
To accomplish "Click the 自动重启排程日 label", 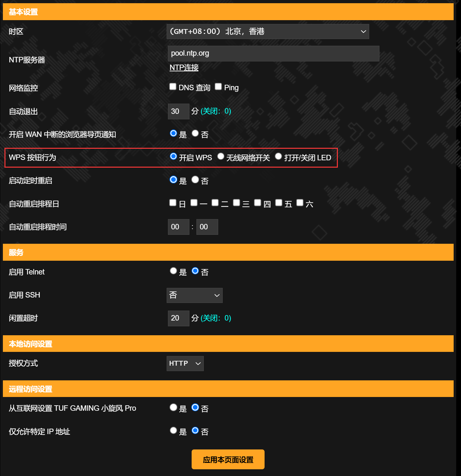I will [34, 204].
